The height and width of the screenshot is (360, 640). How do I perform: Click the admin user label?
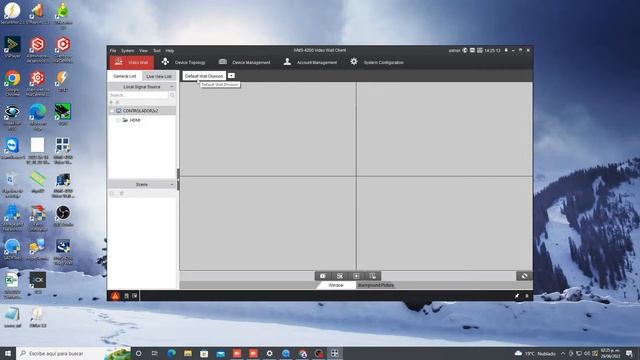454,51
